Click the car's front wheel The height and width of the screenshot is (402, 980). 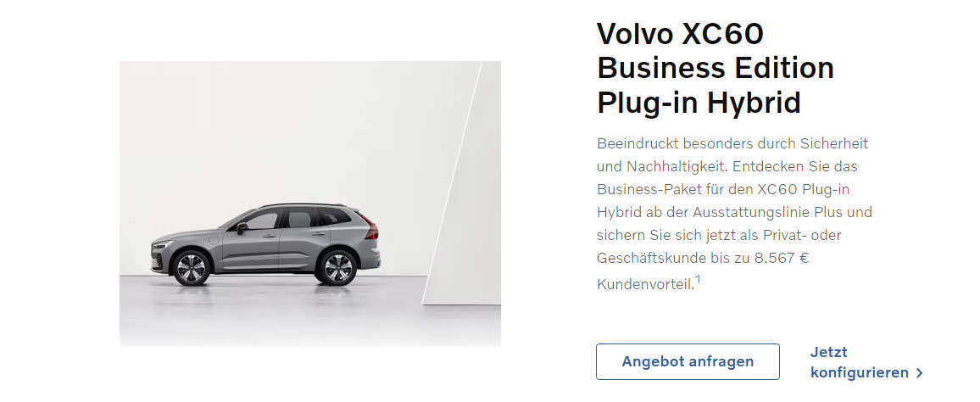192,268
